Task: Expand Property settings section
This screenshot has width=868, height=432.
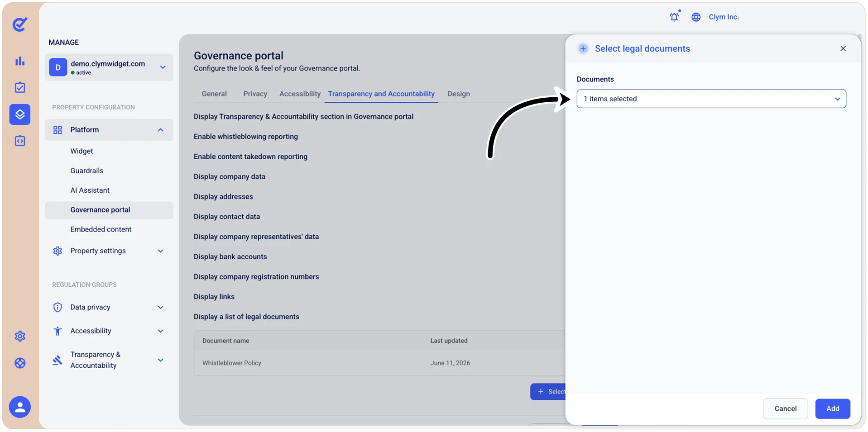Action: (x=160, y=251)
